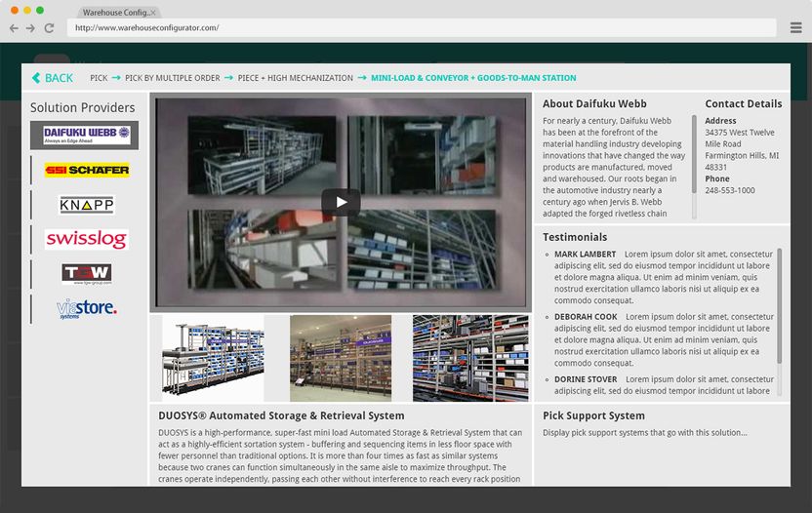Screen dimensions: 812x513
Task: Open the third storage rack thumbnail
Action: coord(470,358)
